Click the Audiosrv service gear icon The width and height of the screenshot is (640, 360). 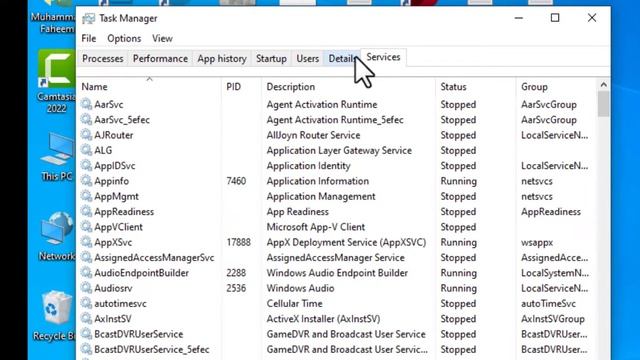(x=86, y=288)
